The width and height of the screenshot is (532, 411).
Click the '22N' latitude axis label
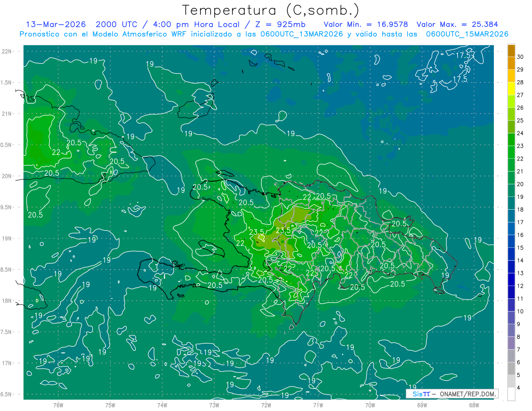click(7, 51)
